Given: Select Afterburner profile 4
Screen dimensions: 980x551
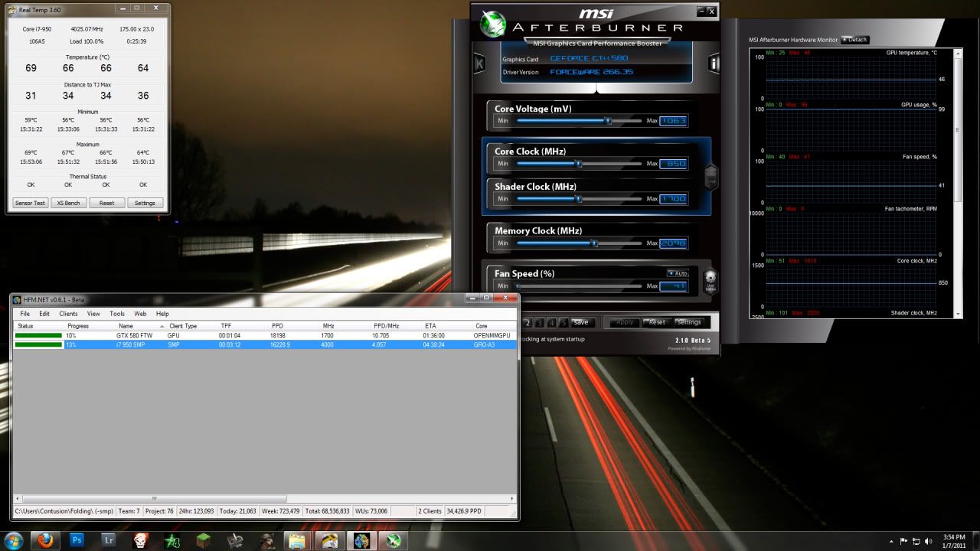Looking at the screenshot, I should click(x=551, y=322).
